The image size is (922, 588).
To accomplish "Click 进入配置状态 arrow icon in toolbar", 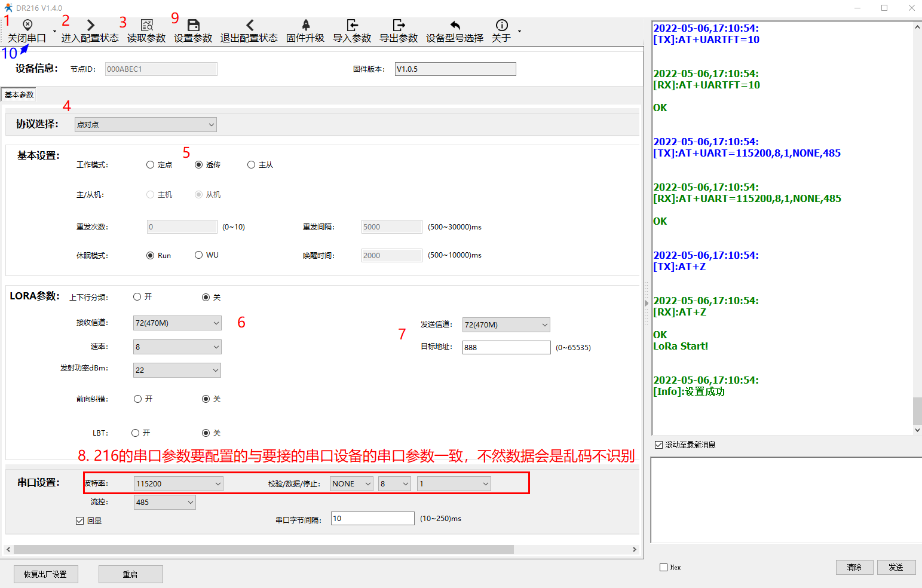I will pyautogui.click(x=90, y=25).
